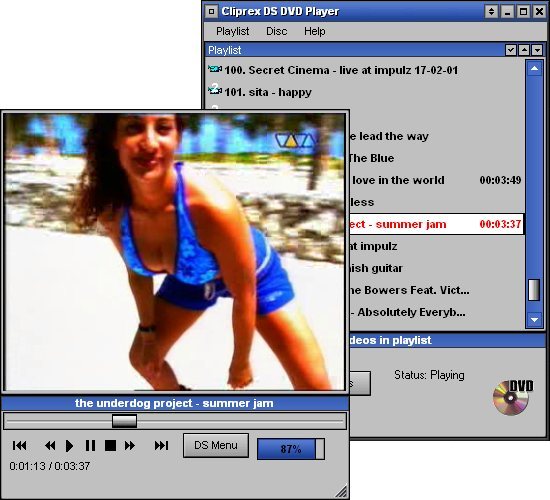
Task: Click the 'videos in playlist' header bar
Action: (447, 340)
